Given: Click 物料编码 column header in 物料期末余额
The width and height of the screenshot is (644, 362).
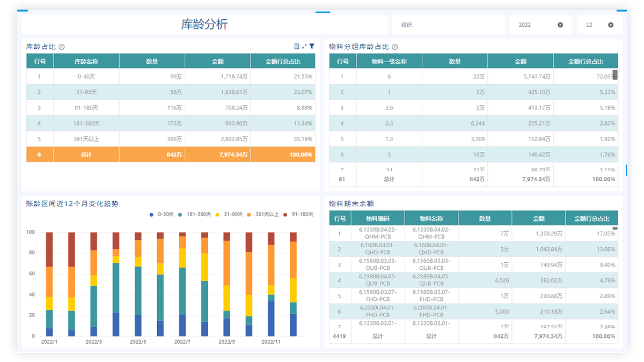Looking at the screenshot, I should click(x=378, y=218).
